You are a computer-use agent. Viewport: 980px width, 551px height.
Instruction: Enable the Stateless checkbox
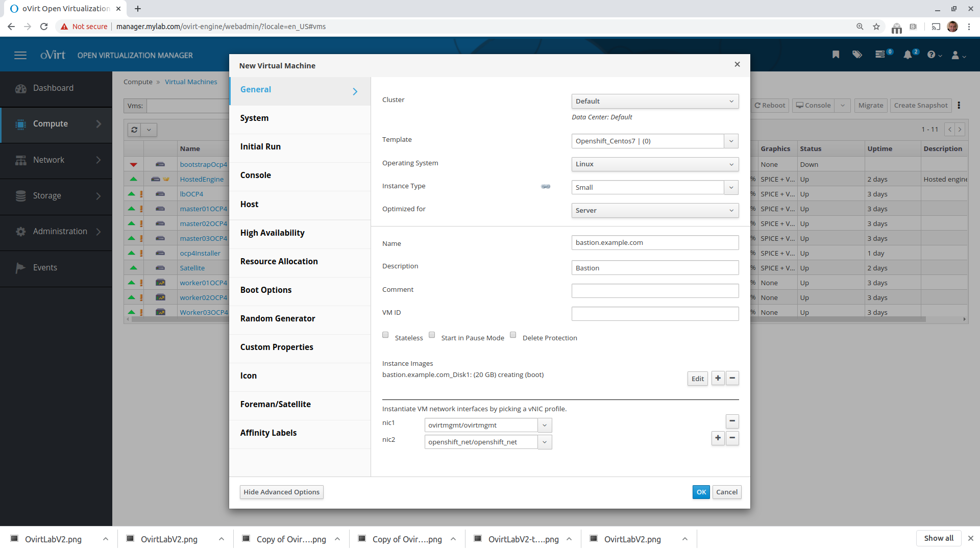385,335
